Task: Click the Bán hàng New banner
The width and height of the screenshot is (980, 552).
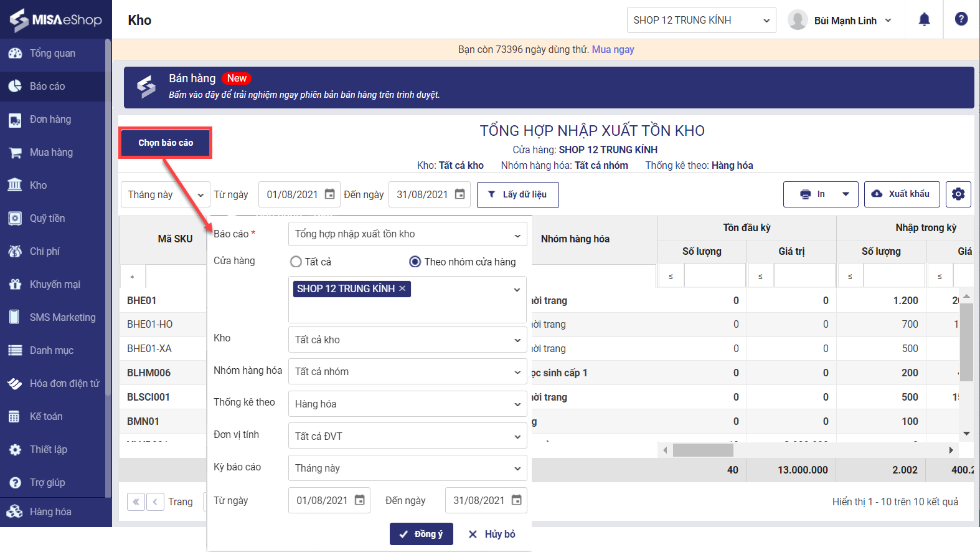Action: [549, 87]
